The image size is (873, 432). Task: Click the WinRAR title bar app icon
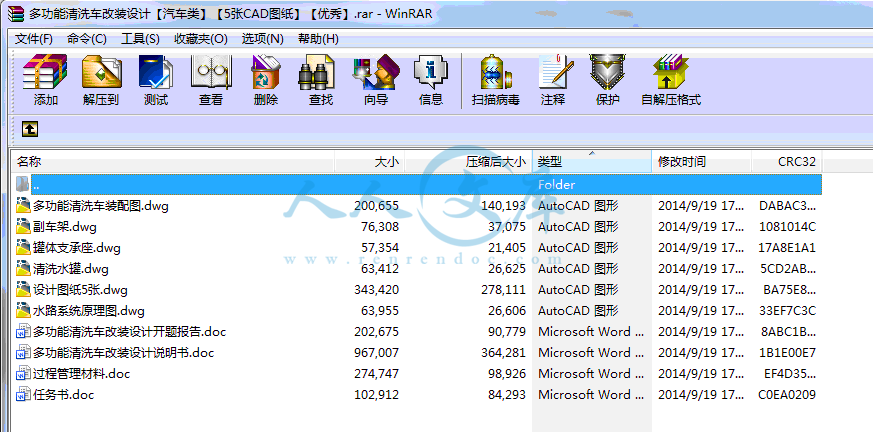pyautogui.click(x=16, y=13)
